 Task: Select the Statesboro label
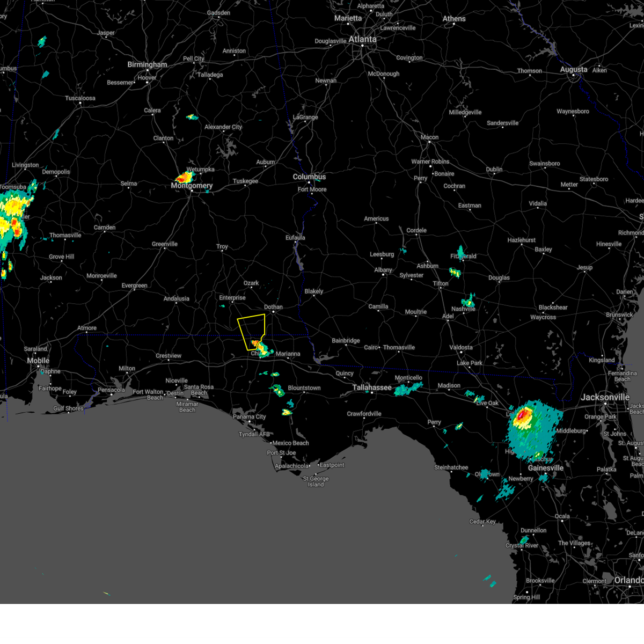point(594,179)
